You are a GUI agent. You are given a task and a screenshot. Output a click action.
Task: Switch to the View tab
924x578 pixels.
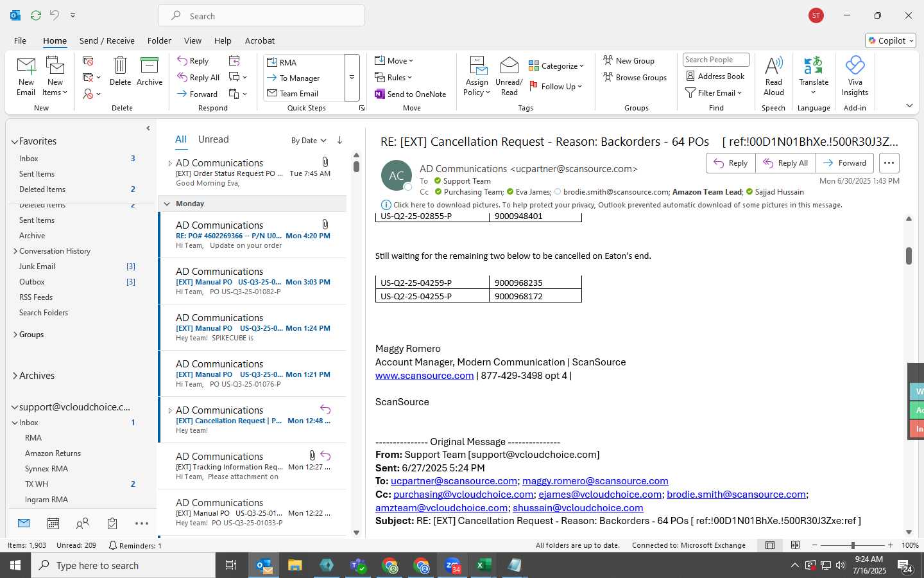click(x=193, y=40)
